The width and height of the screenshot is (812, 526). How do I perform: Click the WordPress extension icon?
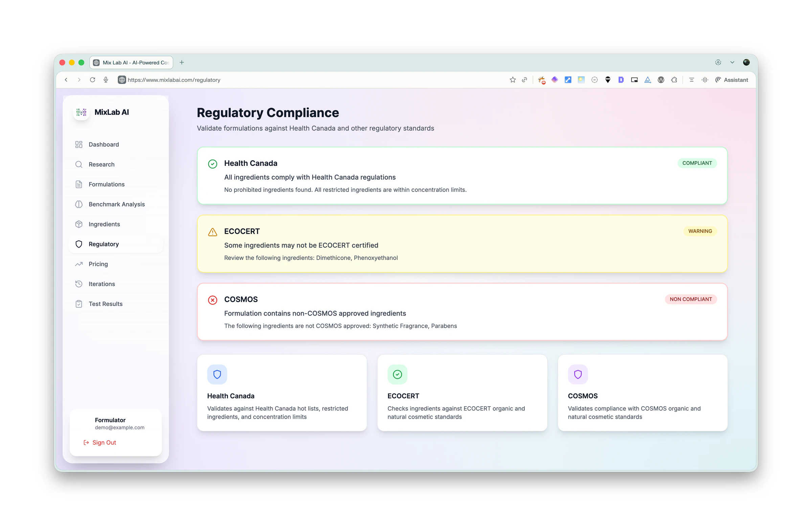[660, 80]
